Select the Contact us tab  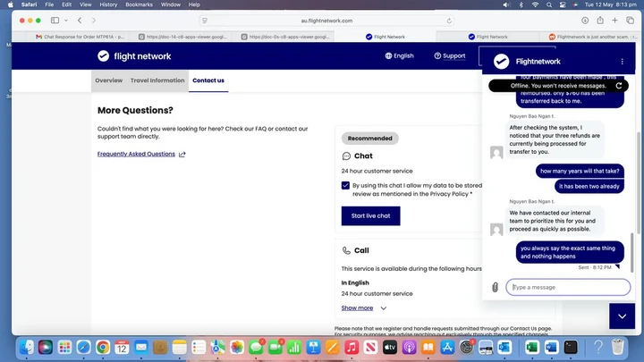208,80
